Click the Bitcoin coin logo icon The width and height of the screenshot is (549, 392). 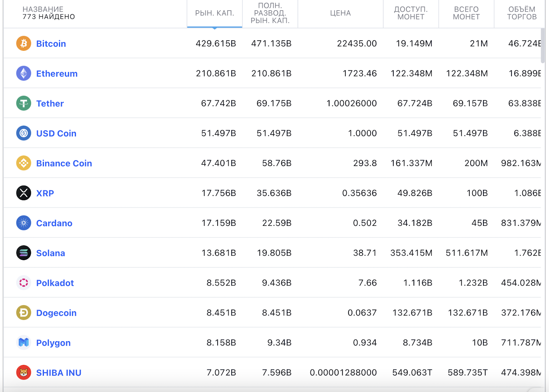point(24,43)
